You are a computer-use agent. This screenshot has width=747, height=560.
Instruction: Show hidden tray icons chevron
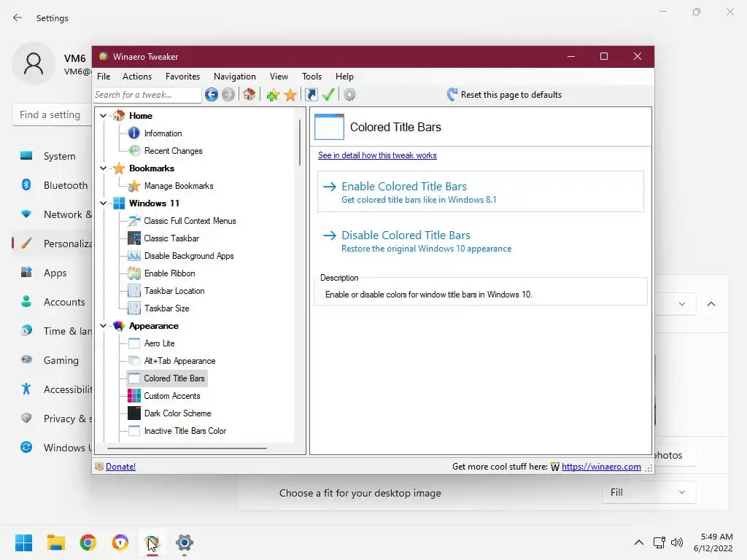pos(639,542)
